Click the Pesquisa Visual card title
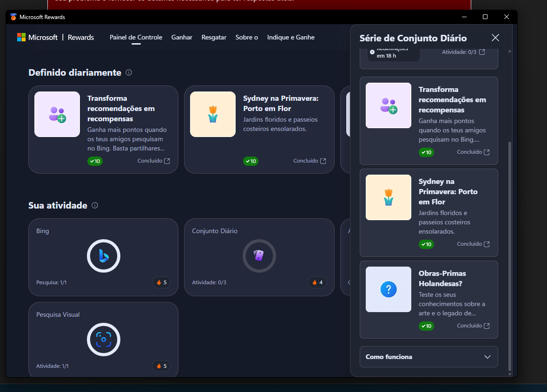547x392 pixels. (58, 314)
